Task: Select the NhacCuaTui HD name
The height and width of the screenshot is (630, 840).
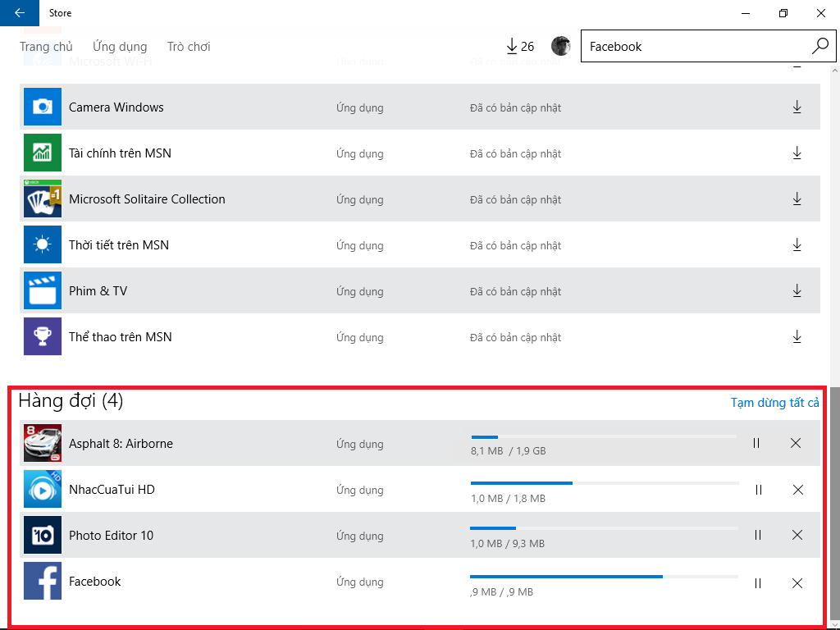Action: (x=112, y=490)
